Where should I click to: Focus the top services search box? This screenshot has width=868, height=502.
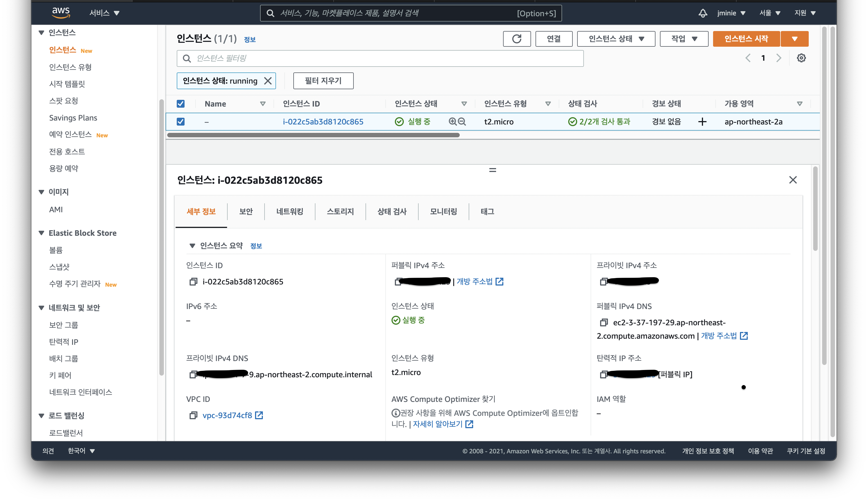411,13
